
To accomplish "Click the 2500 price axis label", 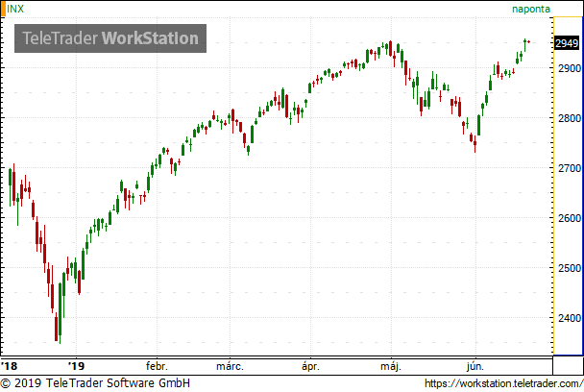I will [x=569, y=268].
